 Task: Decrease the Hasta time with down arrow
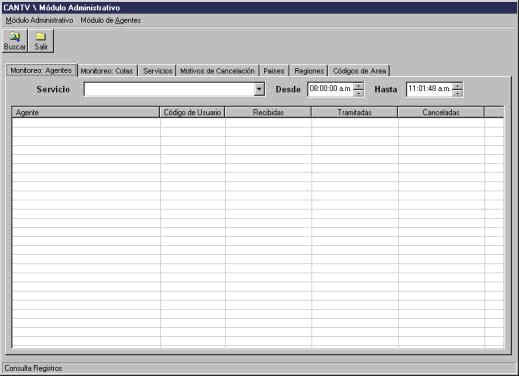pyautogui.click(x=458, y=93)
